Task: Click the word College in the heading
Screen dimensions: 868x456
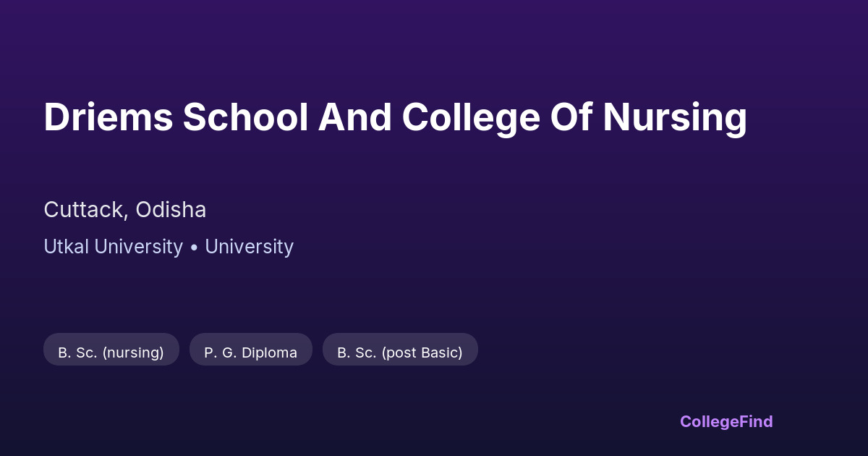Action: (x=471, y=117)
